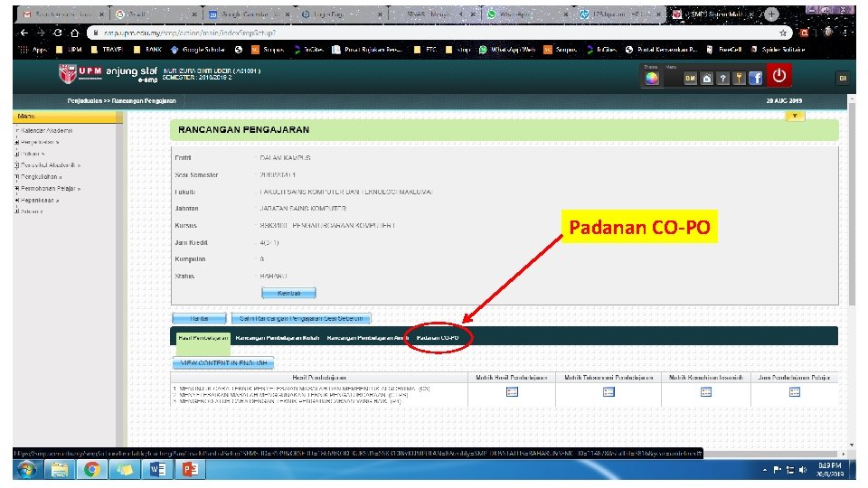The height and width of the screenshot is (488, 868).
Task: Expand the Pendaftaran menu item
Action: click(39, 142)
